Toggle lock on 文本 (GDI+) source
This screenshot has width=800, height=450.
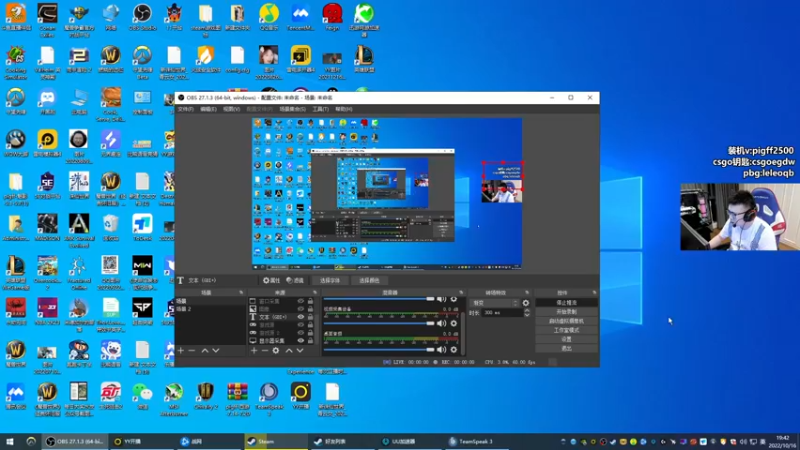[311, 316]
